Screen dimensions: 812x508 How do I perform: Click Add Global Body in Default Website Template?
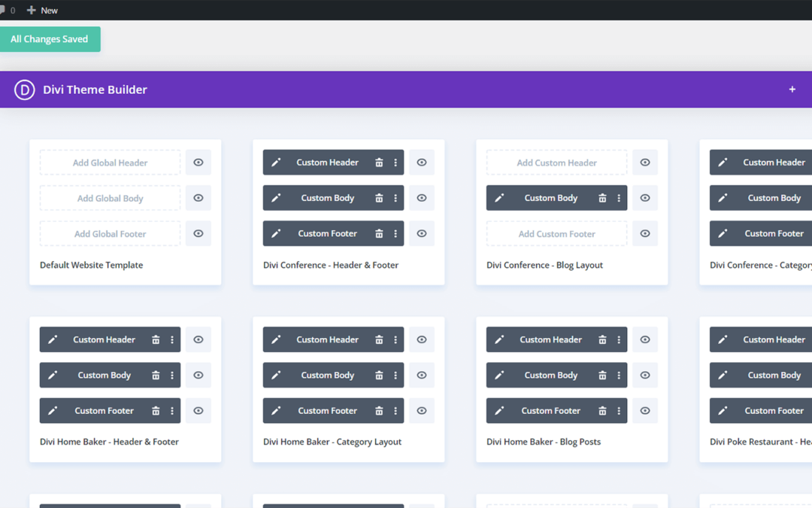tap(110, 199)
